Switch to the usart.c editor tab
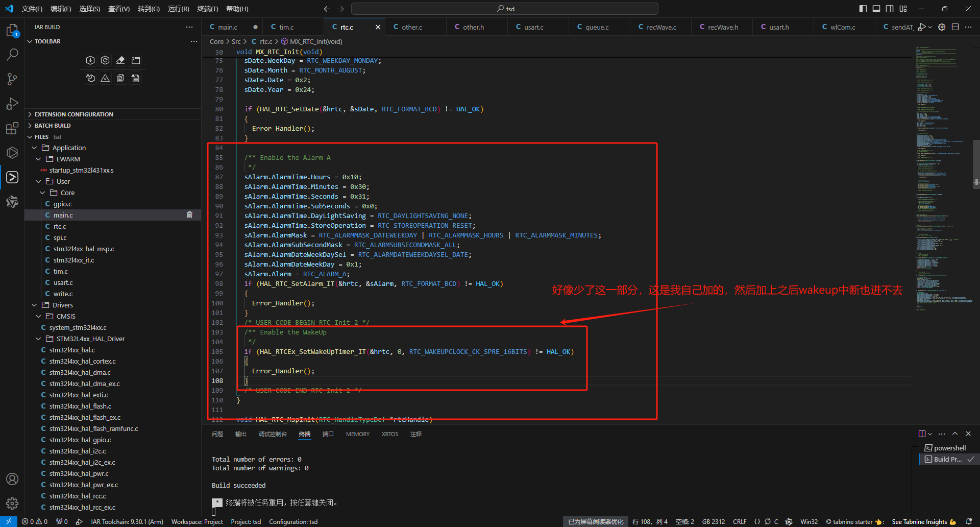 534,27
